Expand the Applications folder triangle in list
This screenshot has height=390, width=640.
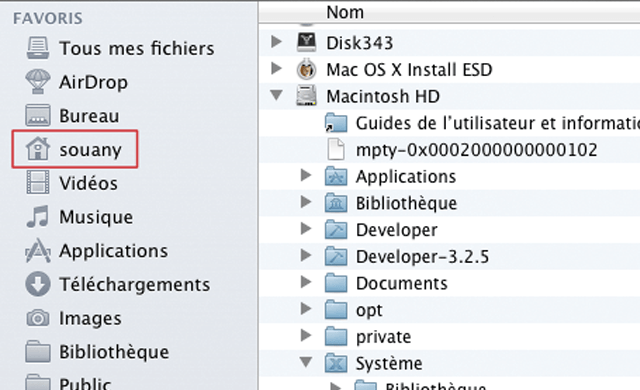[306, 175]
